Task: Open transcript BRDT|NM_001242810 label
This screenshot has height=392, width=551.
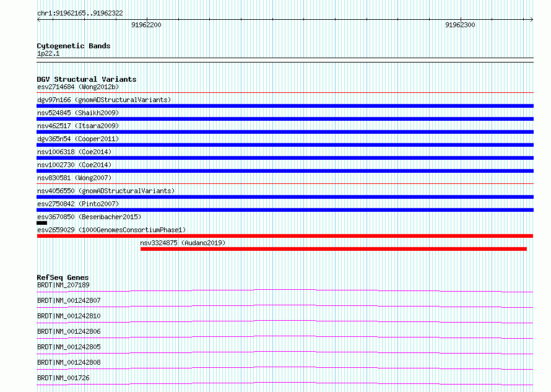Action: [x=69, y=316]
